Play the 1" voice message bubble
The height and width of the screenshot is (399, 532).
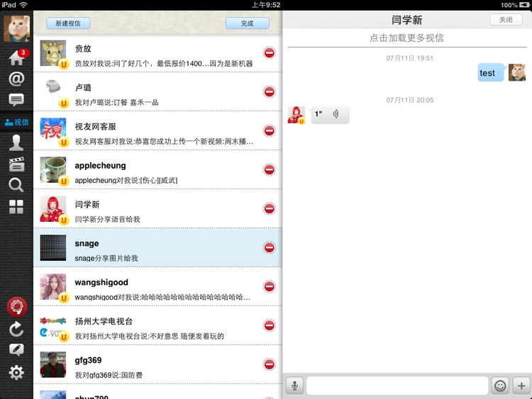pos(330,114)
